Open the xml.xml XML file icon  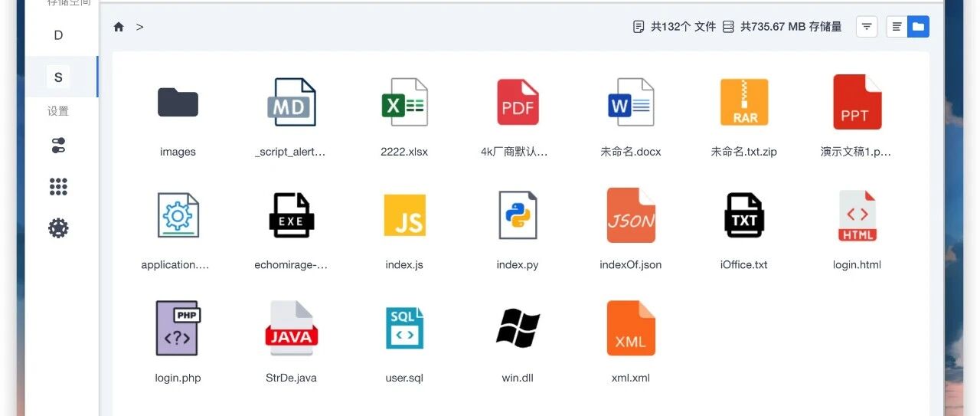pos(631,328)
